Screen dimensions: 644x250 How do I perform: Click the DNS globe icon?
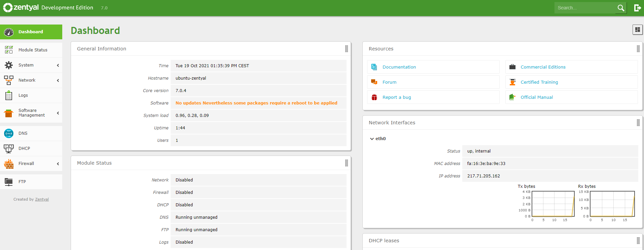coord(9,133)
